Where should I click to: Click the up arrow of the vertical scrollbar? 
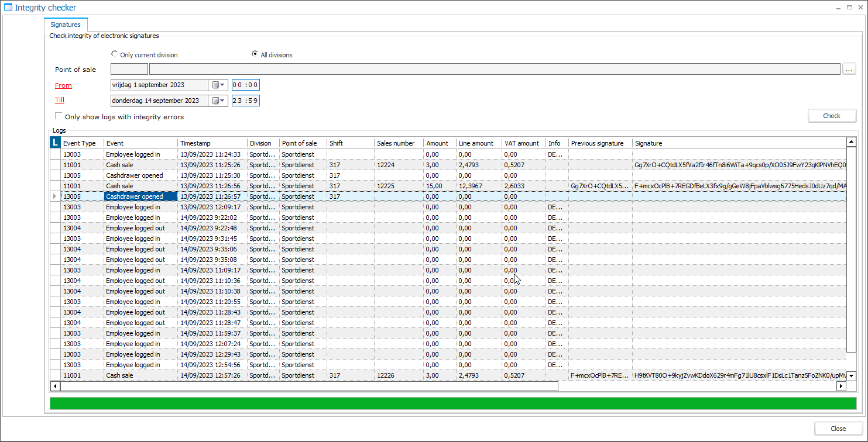tap(852, 141)
